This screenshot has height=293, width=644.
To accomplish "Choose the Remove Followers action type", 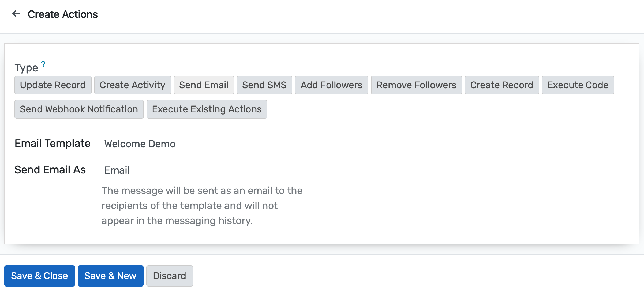I will click(x=416, y=85).
